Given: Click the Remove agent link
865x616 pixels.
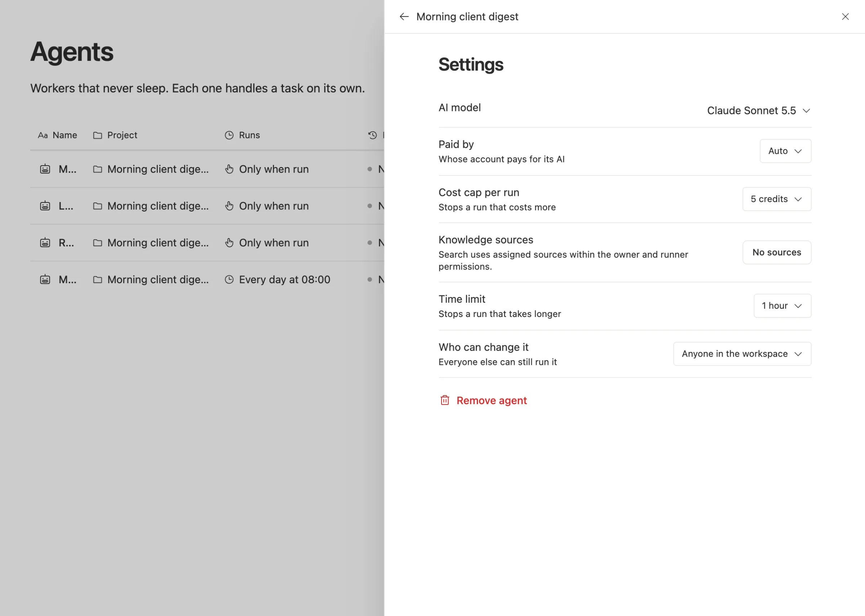Looking at the screenshot, I should (491, 401).
